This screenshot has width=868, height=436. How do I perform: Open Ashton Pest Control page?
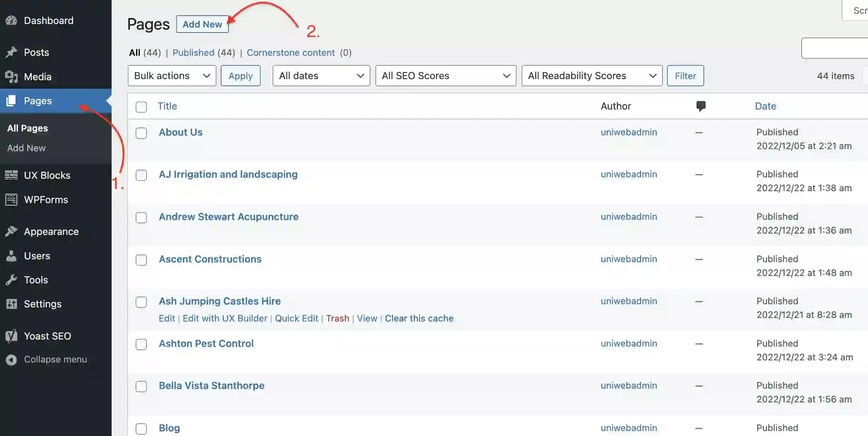[x=206, y=343]
